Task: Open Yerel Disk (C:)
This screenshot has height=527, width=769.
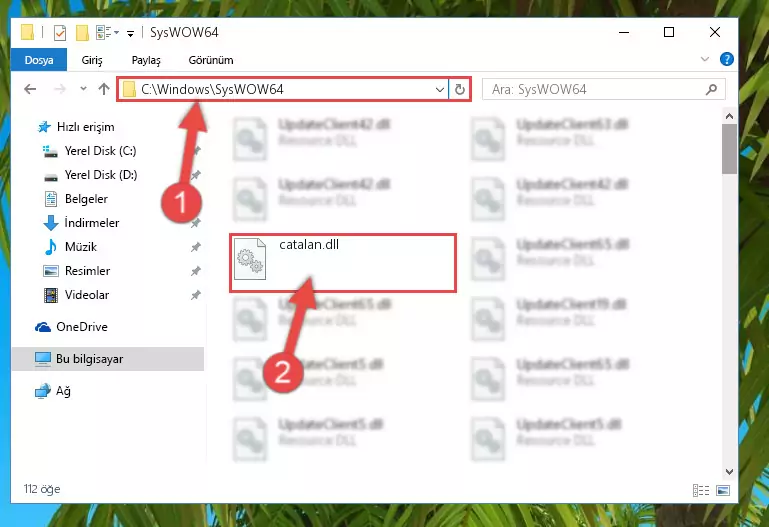Action: click(x=101, y=151)
